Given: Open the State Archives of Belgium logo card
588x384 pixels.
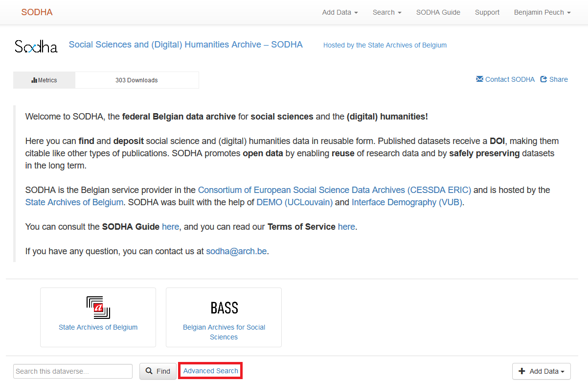Looking at the screenshot, I should tap(98, 317).
